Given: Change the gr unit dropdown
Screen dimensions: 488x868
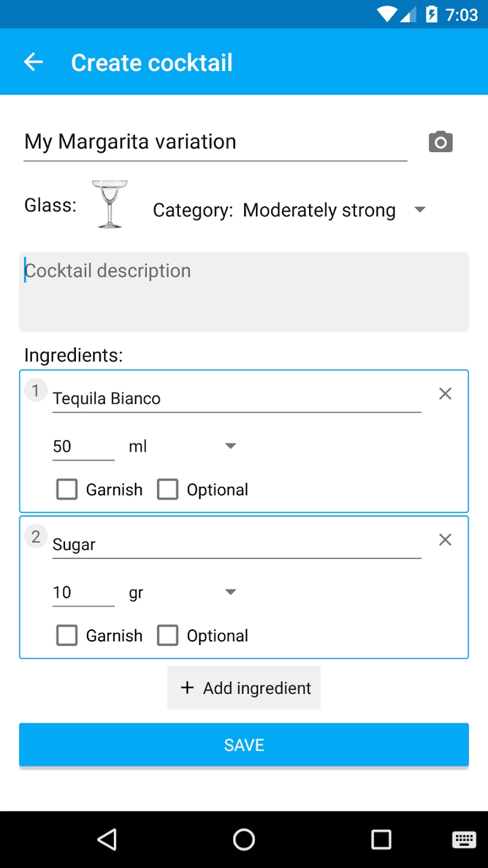Looking at the screenshot, I should pyautogui.click(x=182, y=593).
